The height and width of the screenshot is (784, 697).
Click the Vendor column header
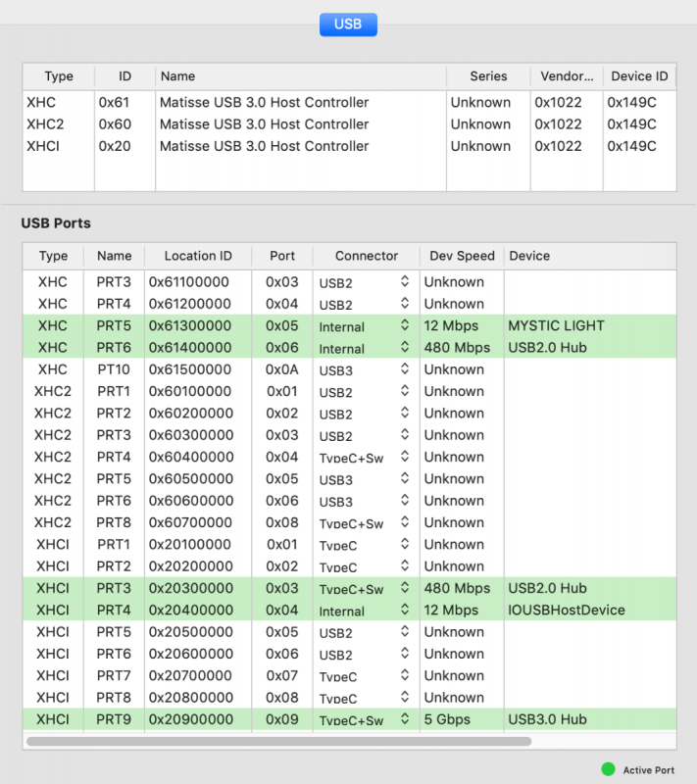coord(566,75)
